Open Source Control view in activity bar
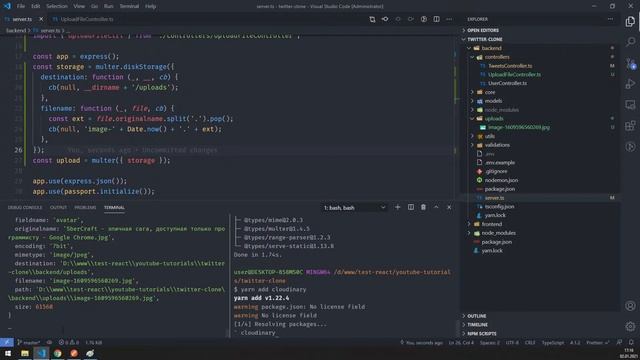This screenshot has height=360, width=640. coord(630,63)
